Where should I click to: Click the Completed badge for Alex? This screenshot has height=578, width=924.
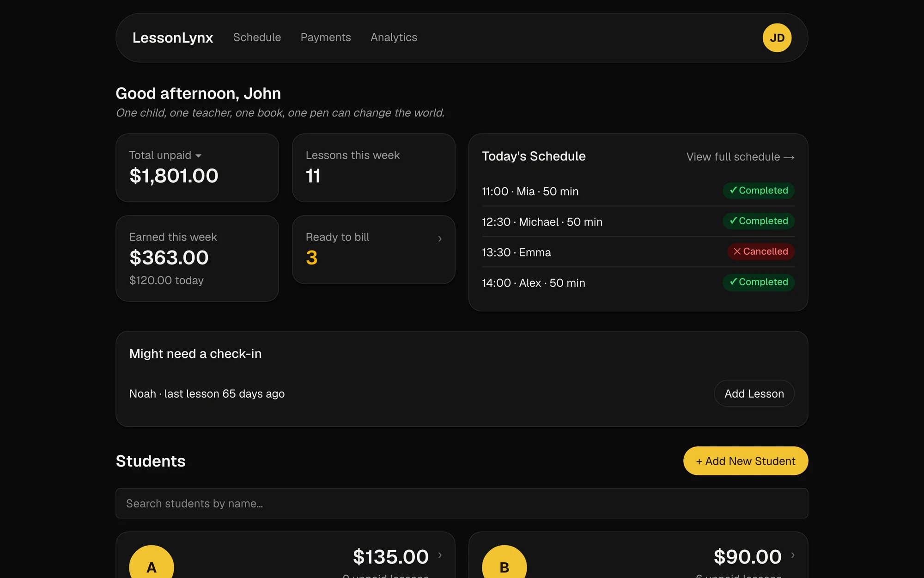pyautogui.click(x=759, y=282)
